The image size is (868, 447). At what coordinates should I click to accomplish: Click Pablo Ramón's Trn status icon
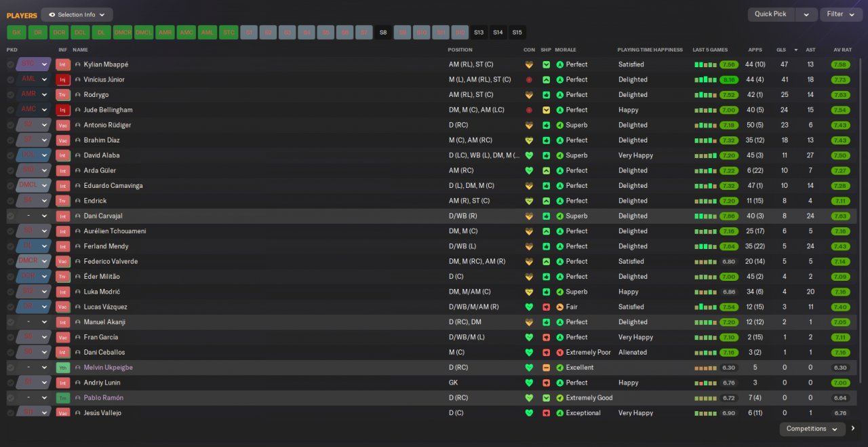[x=63, y=397]
